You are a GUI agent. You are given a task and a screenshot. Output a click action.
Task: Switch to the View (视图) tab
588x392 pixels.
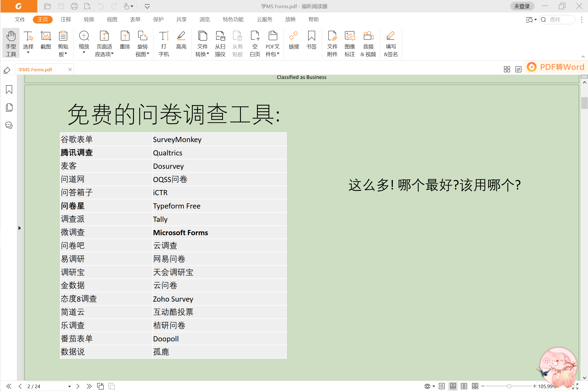[x=112, y=19]
